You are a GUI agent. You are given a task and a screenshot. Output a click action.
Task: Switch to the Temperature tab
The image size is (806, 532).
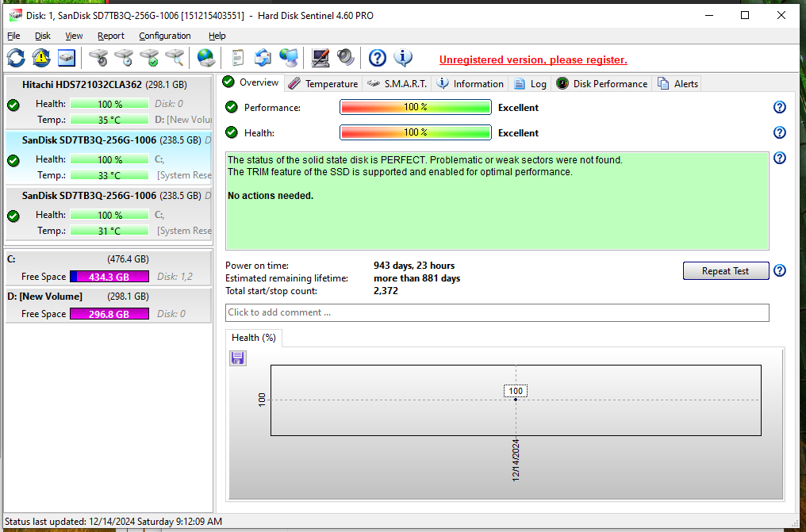tap(324, 84)
